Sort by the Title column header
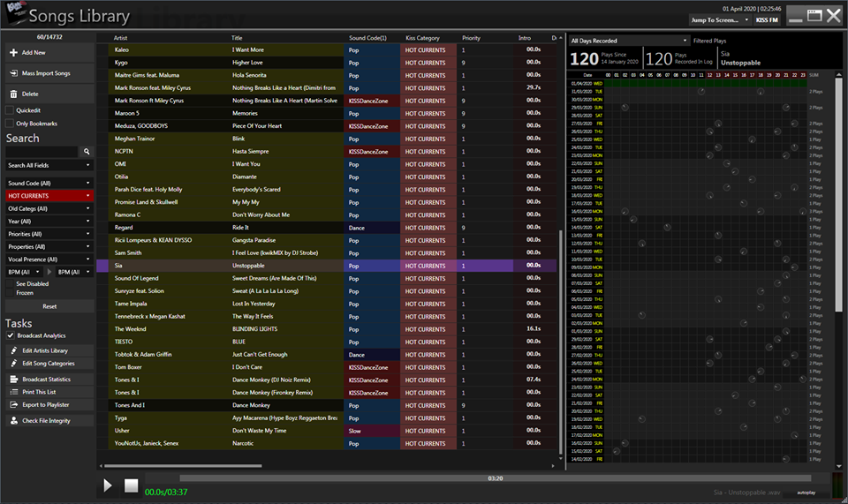Screen dimensions: 848x504 click(237, 38)
